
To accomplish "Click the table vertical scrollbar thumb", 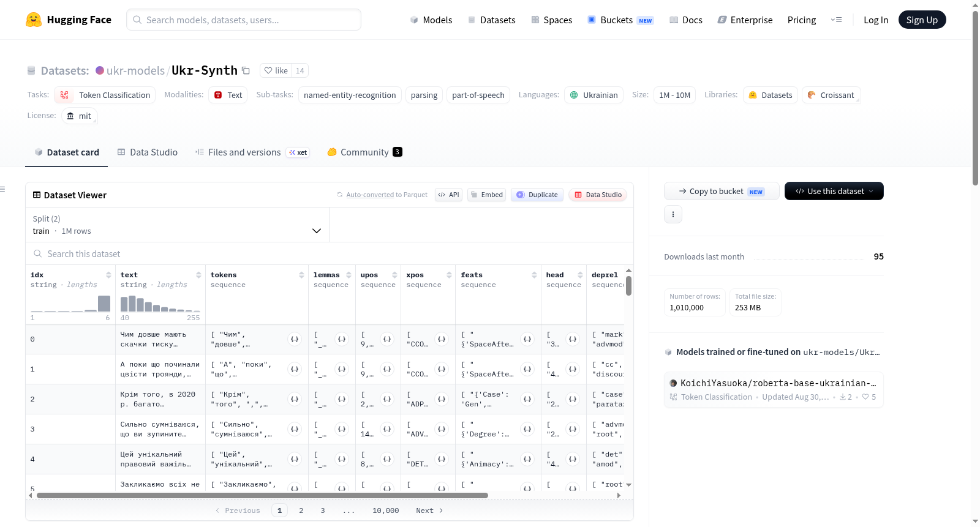I will (628, 286).
